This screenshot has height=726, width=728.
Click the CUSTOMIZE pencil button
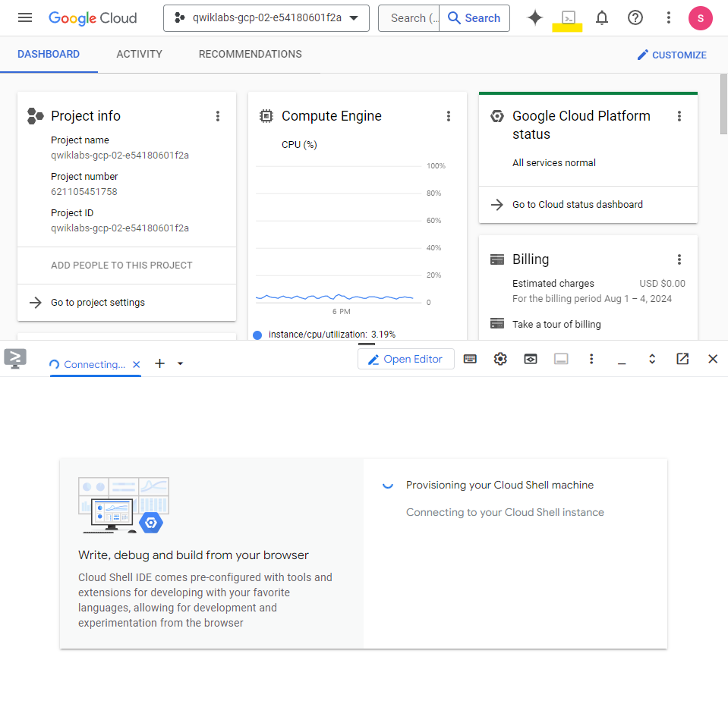[672, 55]
